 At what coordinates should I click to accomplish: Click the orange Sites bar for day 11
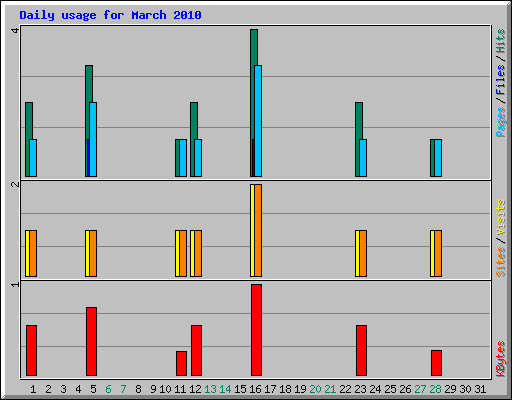point(183,253)
